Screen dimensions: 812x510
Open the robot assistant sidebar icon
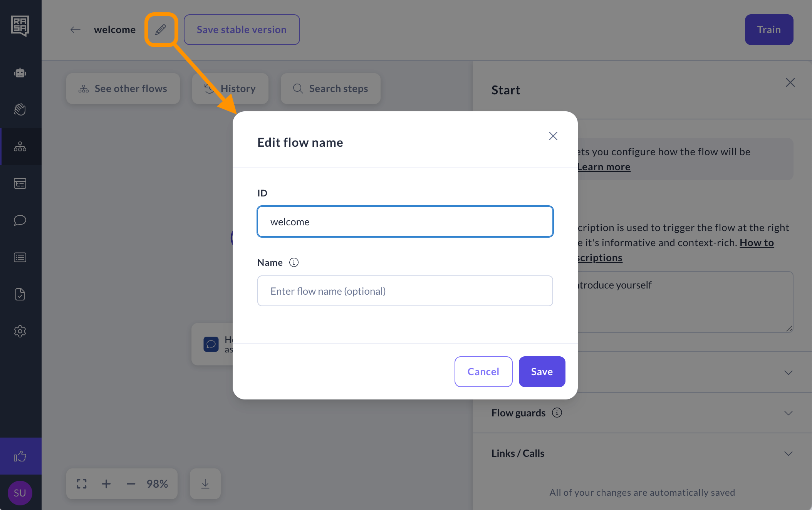tap(20, 73)
